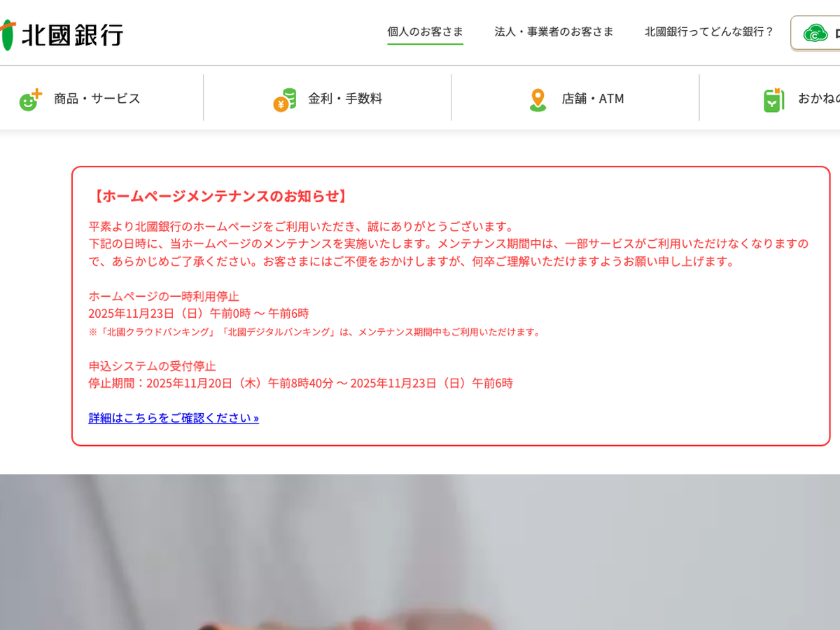The image size is (840, 630).
Task: Open the 北國銀行 logo text home link
Action: point(72,35)
